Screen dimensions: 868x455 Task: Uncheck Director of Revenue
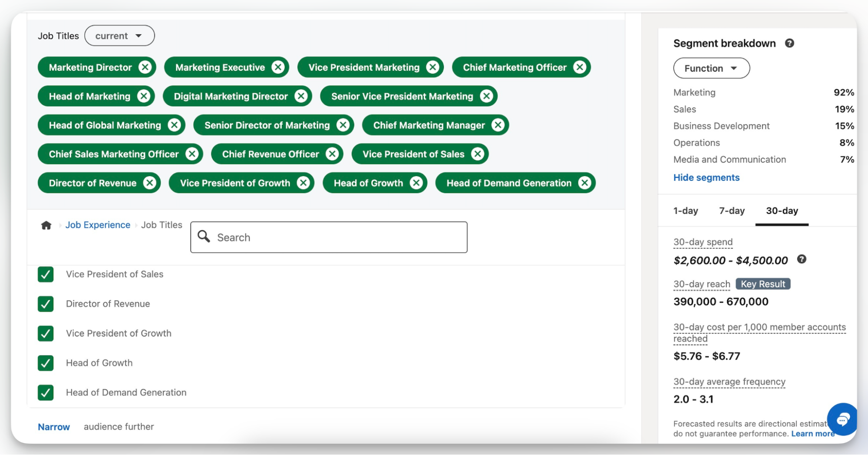tap(46, 304)
